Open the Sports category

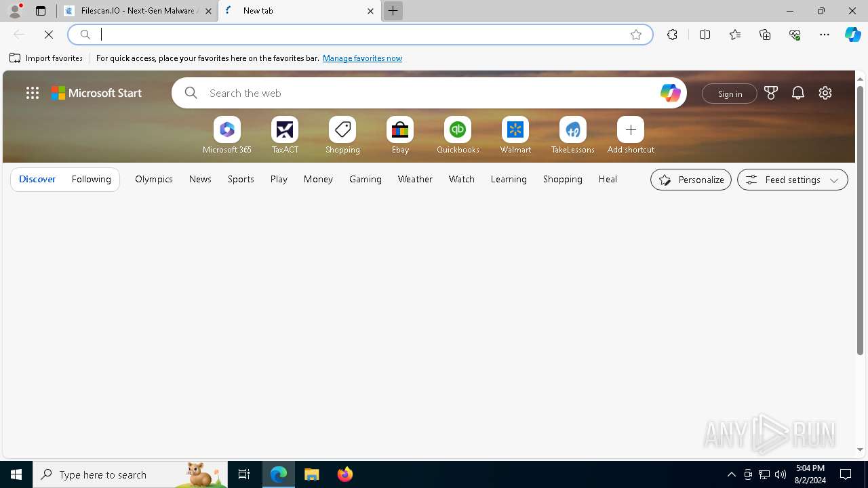tap(241, 179)
